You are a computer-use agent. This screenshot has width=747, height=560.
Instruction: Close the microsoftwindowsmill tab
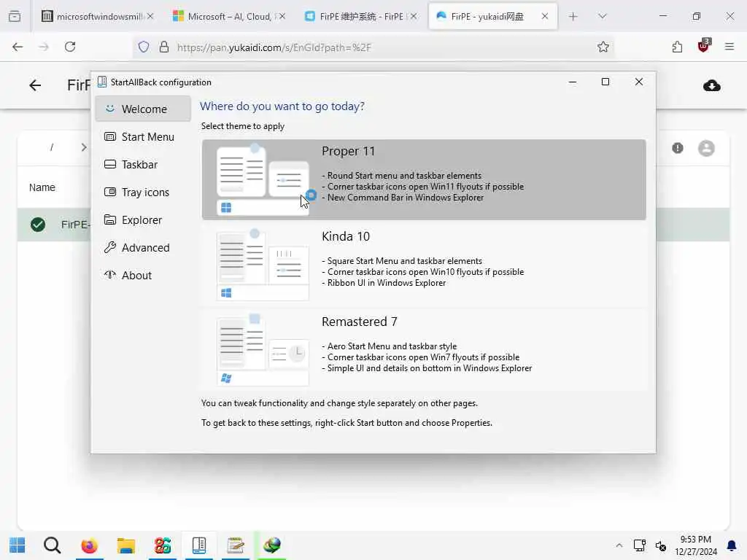click(x=150, y=16)
